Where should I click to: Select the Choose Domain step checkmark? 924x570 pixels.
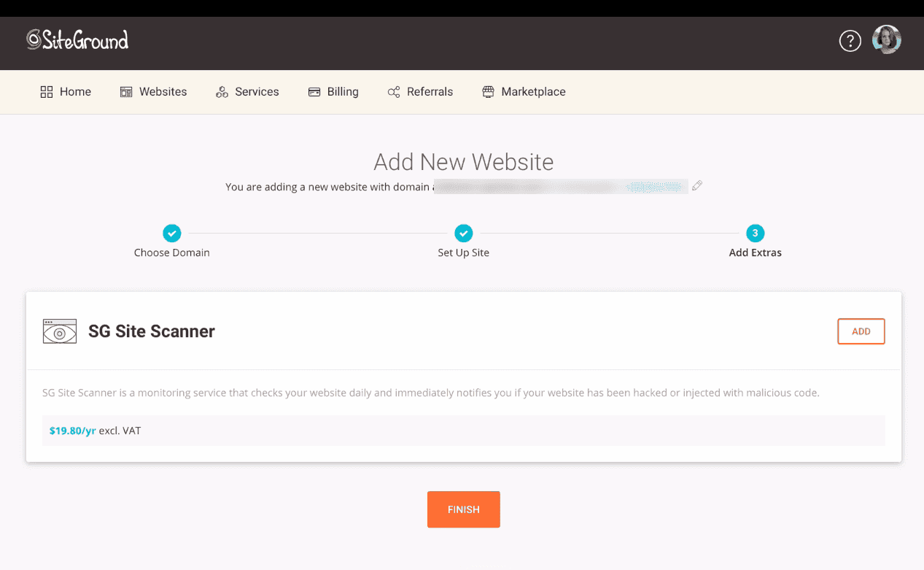(171, 234)
